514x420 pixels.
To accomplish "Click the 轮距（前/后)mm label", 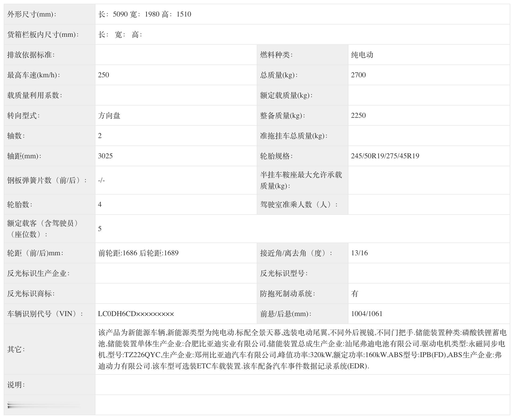I will point(35,253).
